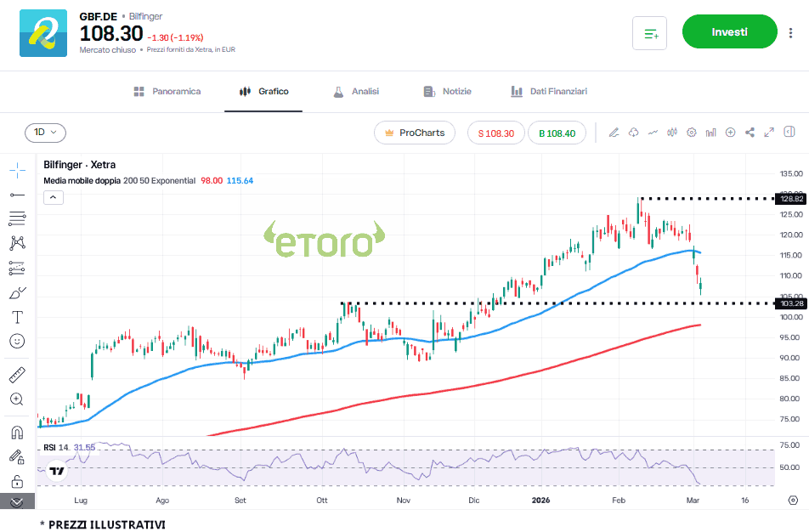Switch to fullscreen chart mode
The image size is (809, 532).
(769, 133)
